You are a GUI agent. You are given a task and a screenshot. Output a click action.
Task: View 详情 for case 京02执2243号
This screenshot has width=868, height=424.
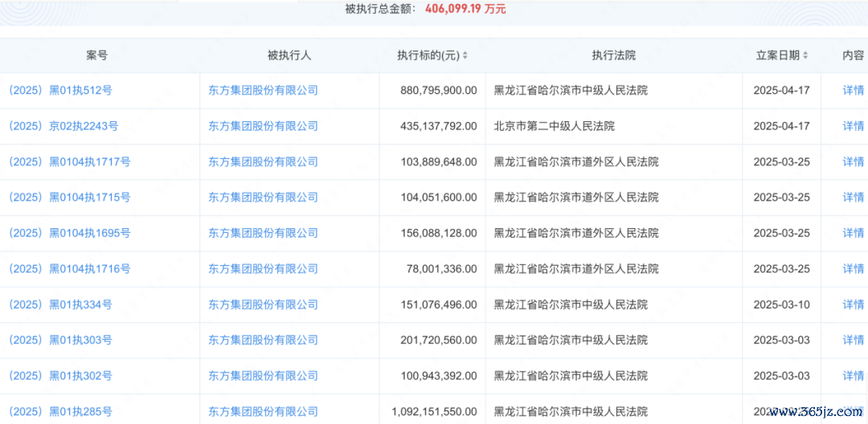(853, 126)
